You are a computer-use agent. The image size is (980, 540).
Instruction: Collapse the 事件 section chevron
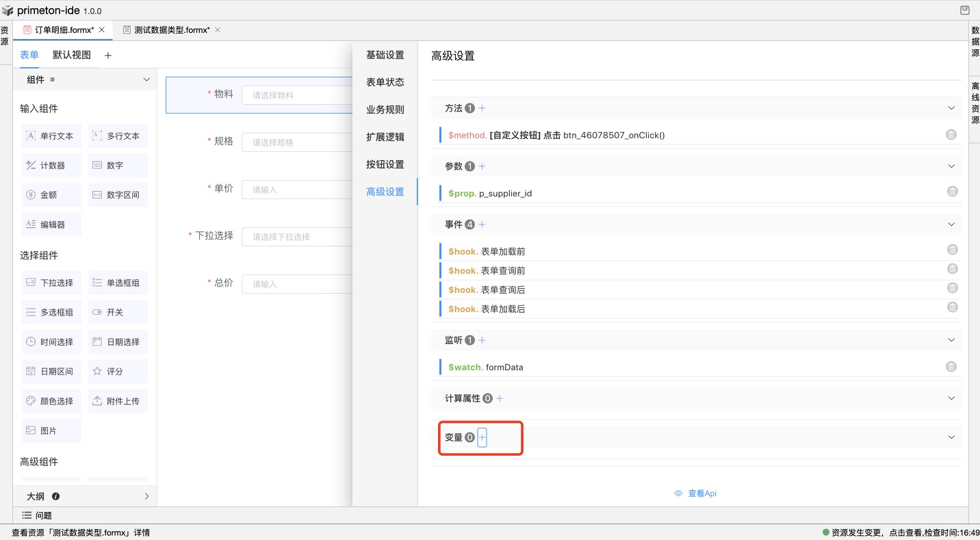pos(951,224)
